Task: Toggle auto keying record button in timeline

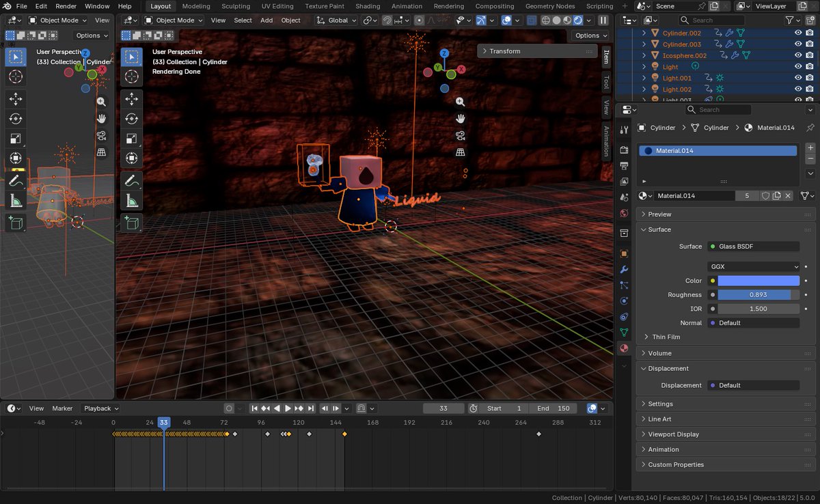Action: [x=230, y=408]
